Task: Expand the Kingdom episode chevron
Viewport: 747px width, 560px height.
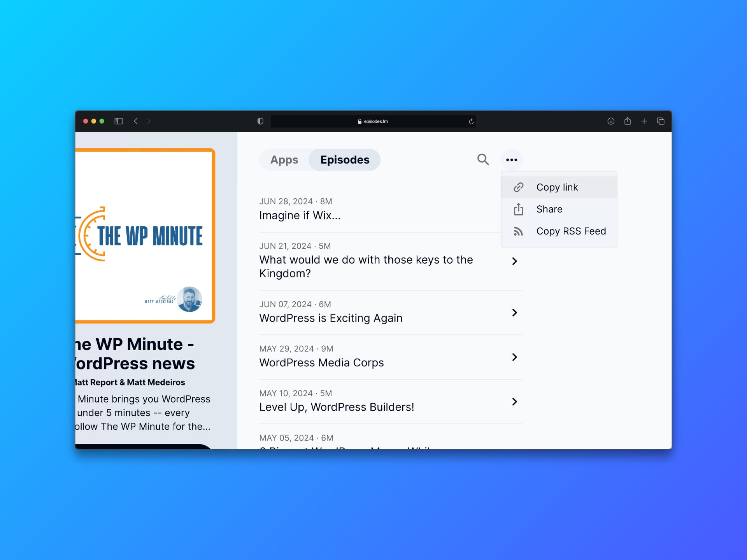Action: tap(514, 261)
